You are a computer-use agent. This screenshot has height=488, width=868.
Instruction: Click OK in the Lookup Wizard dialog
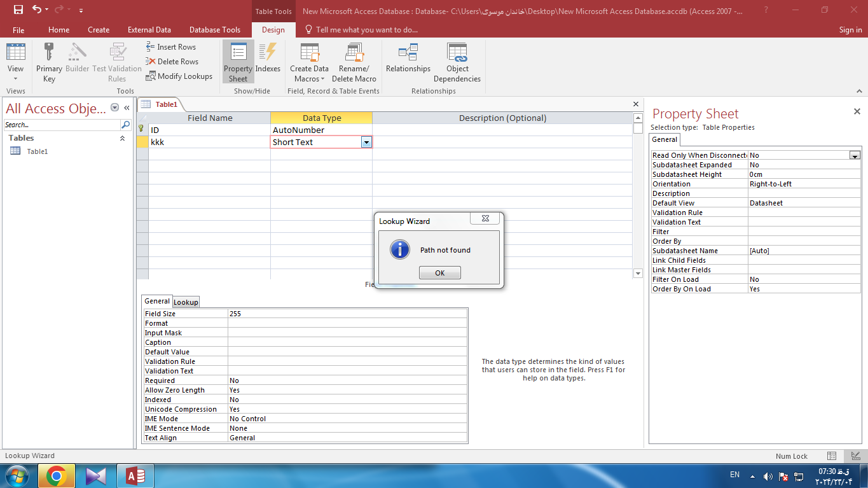pos(439,273)
